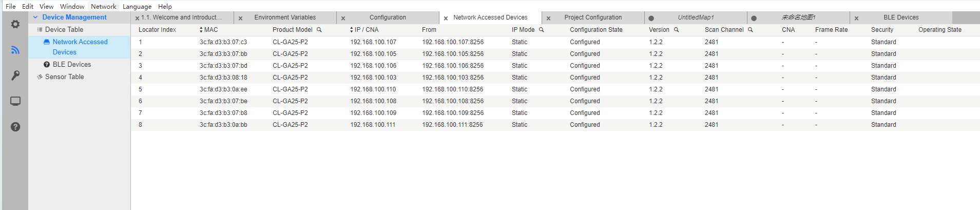Open the Network menu

(x=103, y=7)
